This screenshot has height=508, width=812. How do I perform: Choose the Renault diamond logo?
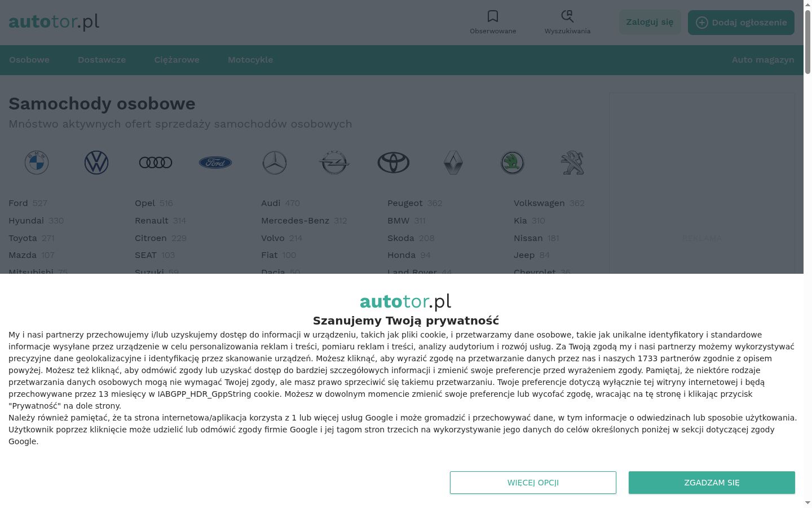453,163
